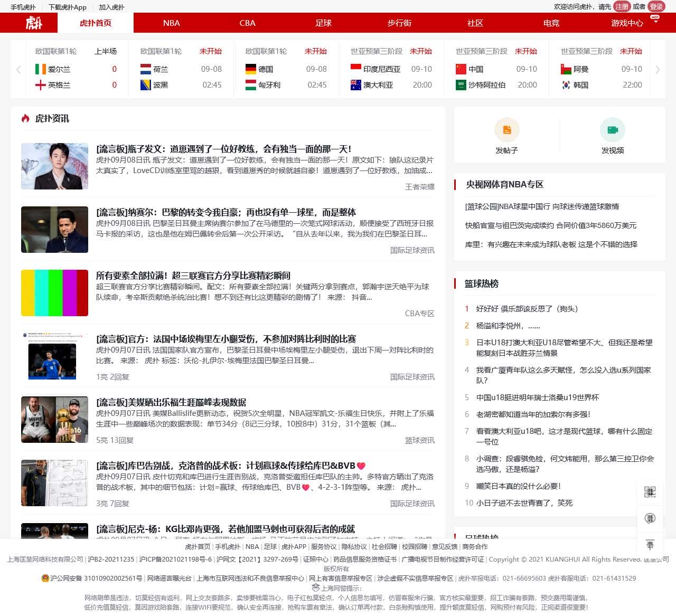Click the green 发视频 camera icon

point(613,130)
